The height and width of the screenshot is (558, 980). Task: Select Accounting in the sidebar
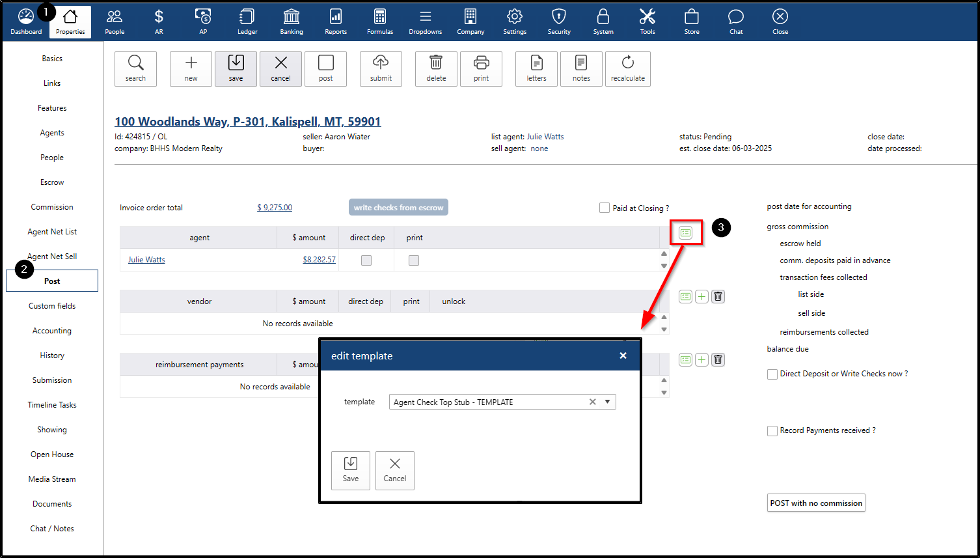point(52,331)
